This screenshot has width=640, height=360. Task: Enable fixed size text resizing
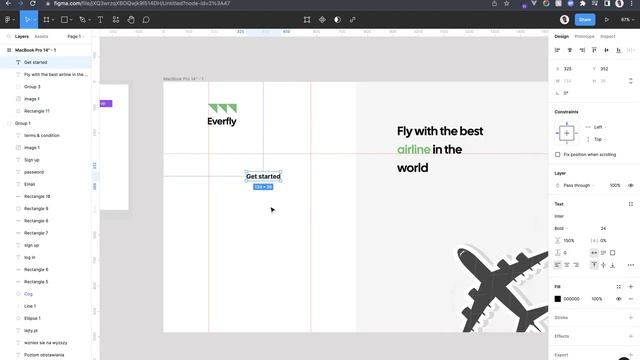pos(613,253)
